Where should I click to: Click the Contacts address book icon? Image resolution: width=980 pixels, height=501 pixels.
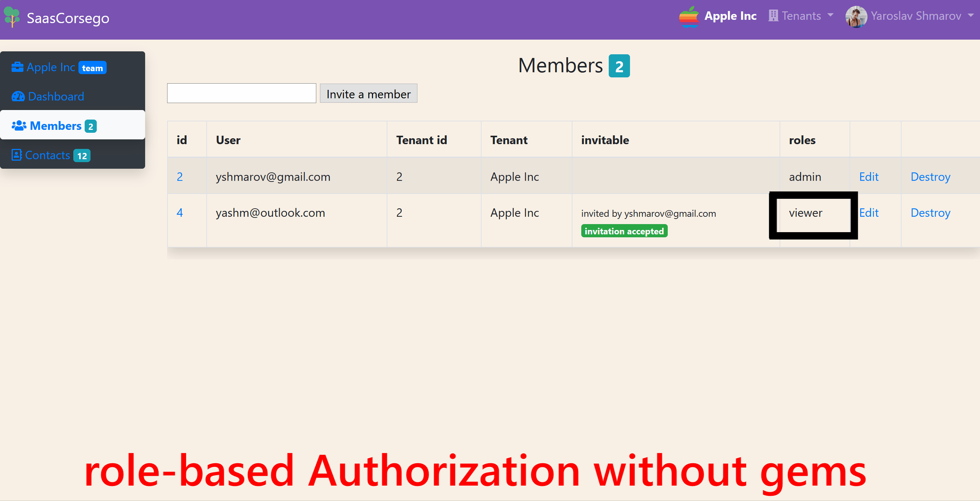point(16,155)
